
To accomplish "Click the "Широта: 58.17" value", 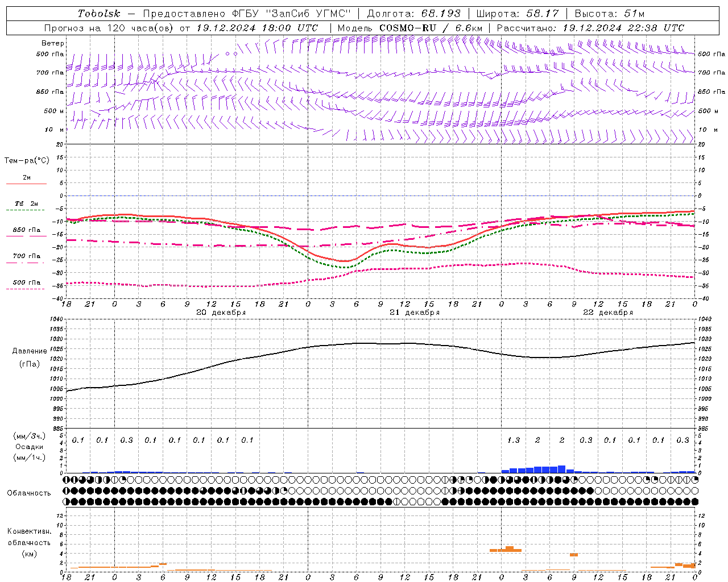I will (x=518, y=14).
